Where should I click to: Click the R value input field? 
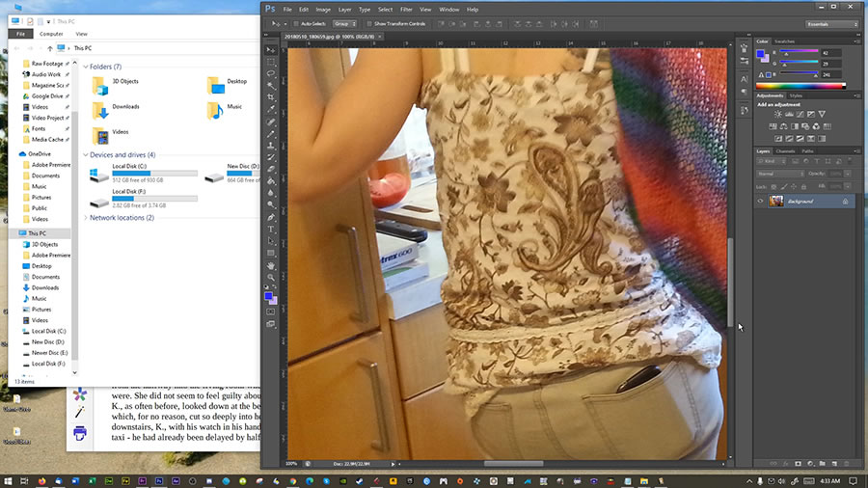(x=831, y=53)
